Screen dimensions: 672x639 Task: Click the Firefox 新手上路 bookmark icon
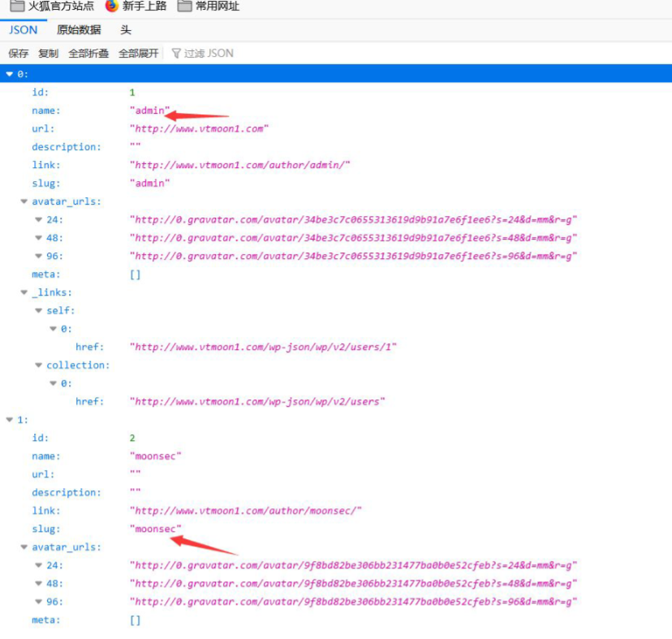(112, 6)
